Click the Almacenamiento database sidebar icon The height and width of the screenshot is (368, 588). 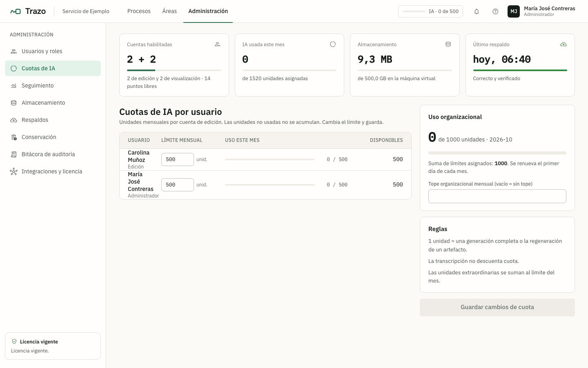click(14, 103)
